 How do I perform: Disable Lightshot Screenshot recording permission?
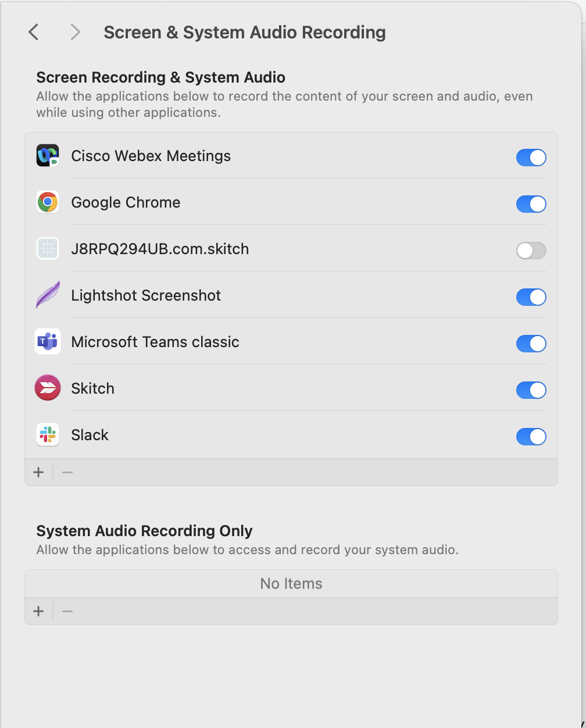pyautogui.click(x=531, y=297)
